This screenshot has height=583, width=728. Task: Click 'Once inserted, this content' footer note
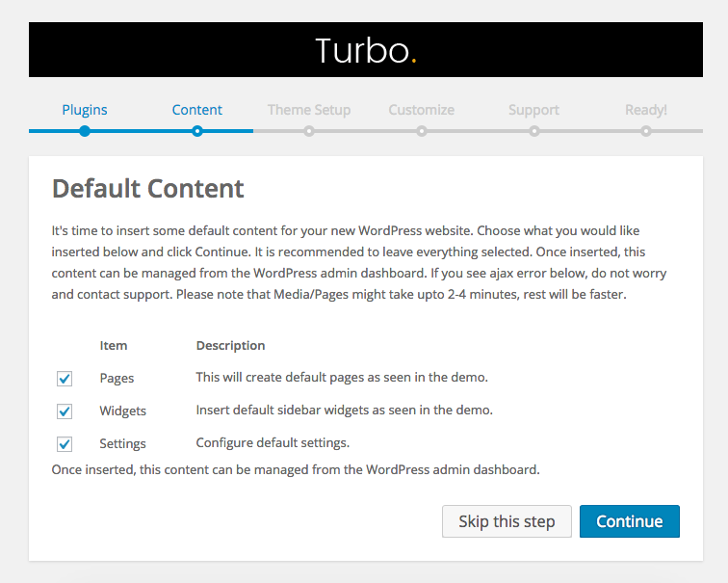pos(296,469)
